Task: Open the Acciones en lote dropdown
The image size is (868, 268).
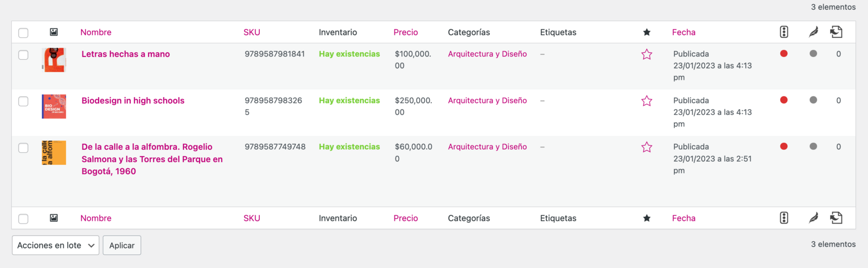Action: pyautogui.click(x=55, y=245)
